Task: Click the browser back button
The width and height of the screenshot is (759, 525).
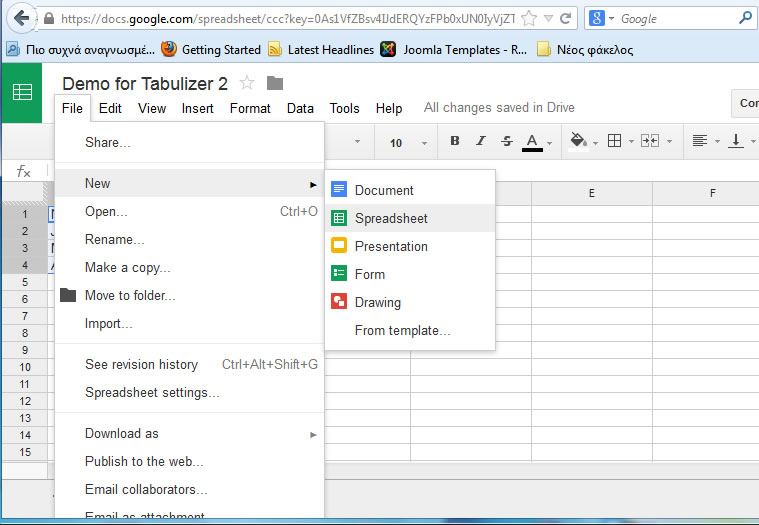Action: coord(21,18)
